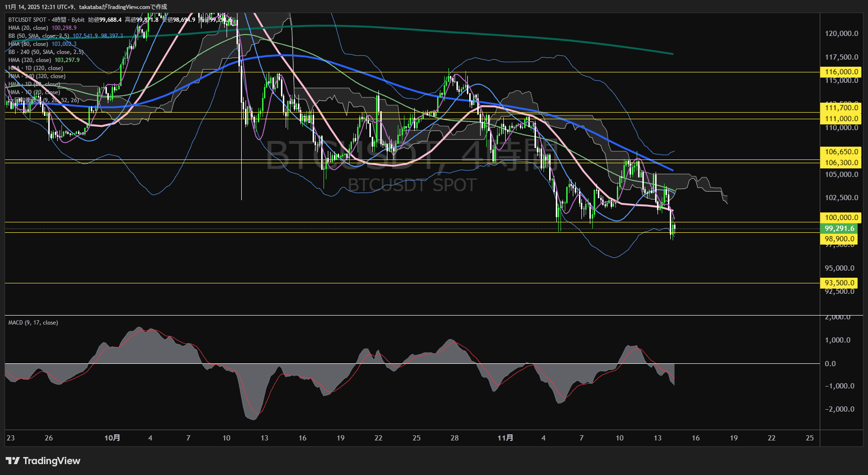Screen dimensions: 868x475
Task: Click the HMA · 1D (320, close) legend
Action: [x=35, y=68]
